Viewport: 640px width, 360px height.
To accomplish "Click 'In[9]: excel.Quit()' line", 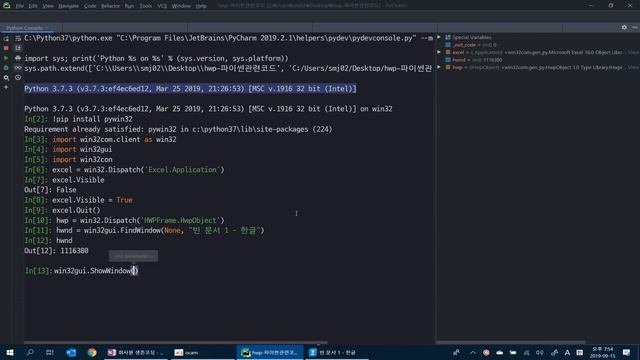I will 62,210.
